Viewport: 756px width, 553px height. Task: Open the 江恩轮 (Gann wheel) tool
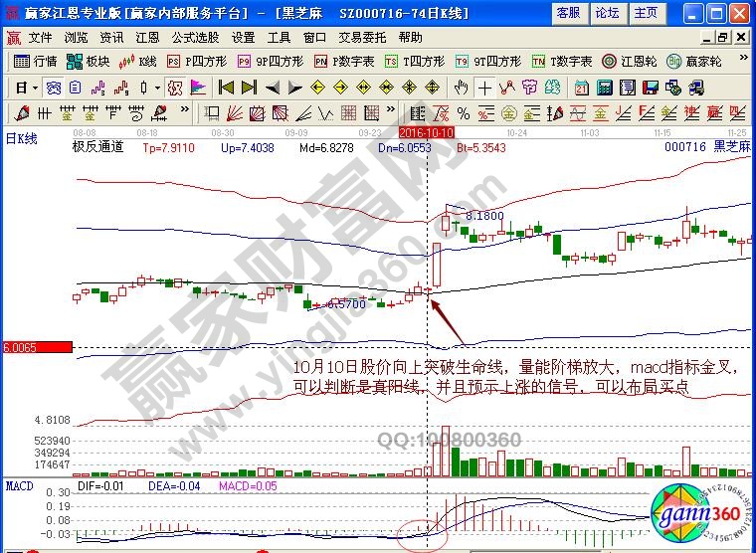[x=630, y=62]
